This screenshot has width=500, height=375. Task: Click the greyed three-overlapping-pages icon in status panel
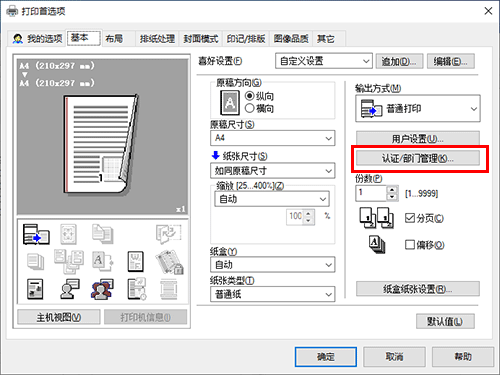69,261
